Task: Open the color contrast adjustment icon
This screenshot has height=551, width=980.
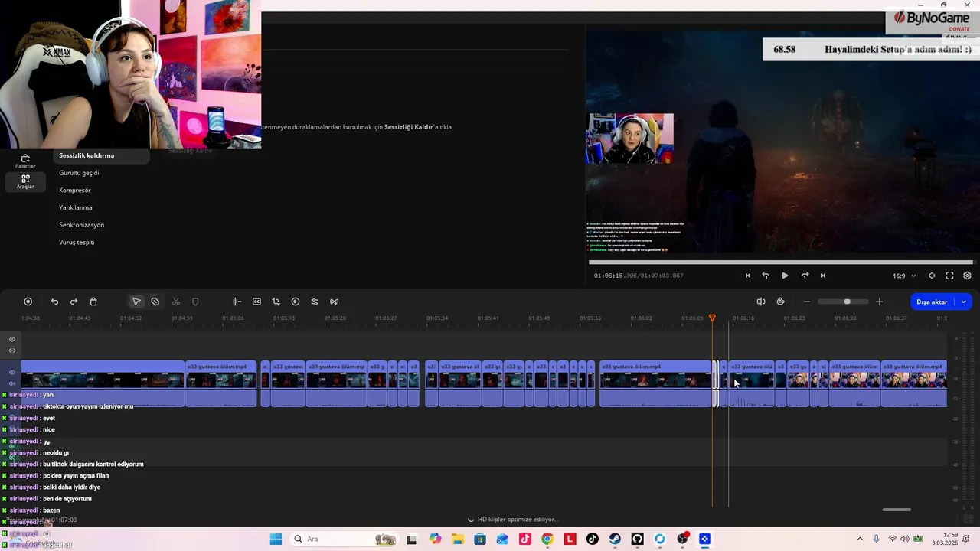Action: pyautogui.click(x=296, y=302)
